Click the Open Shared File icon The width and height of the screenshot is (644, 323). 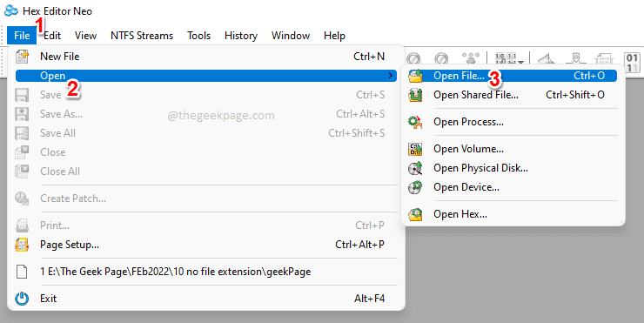point(415,95)
